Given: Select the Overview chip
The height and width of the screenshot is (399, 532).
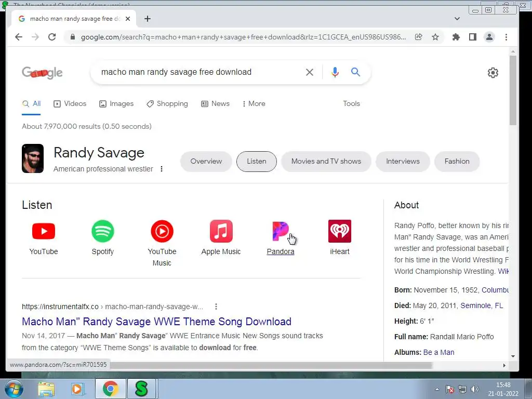Looking at the screenshot, I should pos(206,161).
